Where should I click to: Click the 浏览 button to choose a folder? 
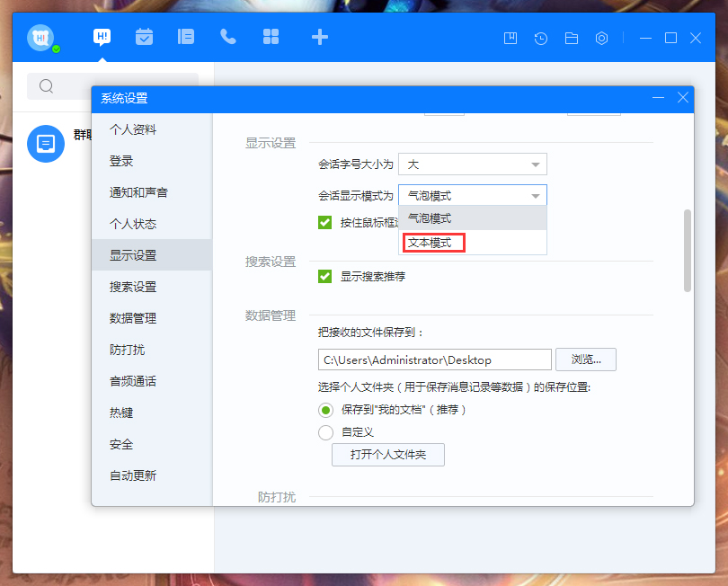pyautogui.click(x=586, y=360)
